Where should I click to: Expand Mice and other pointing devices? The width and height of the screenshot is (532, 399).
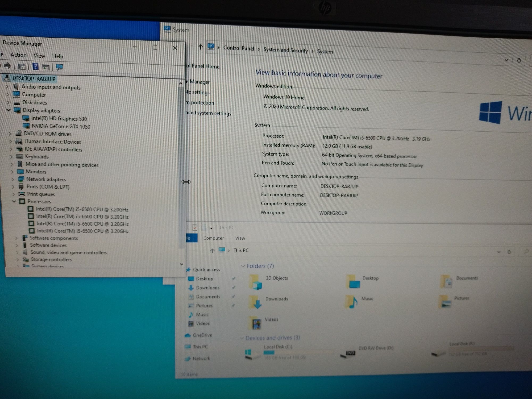(12, 164)
